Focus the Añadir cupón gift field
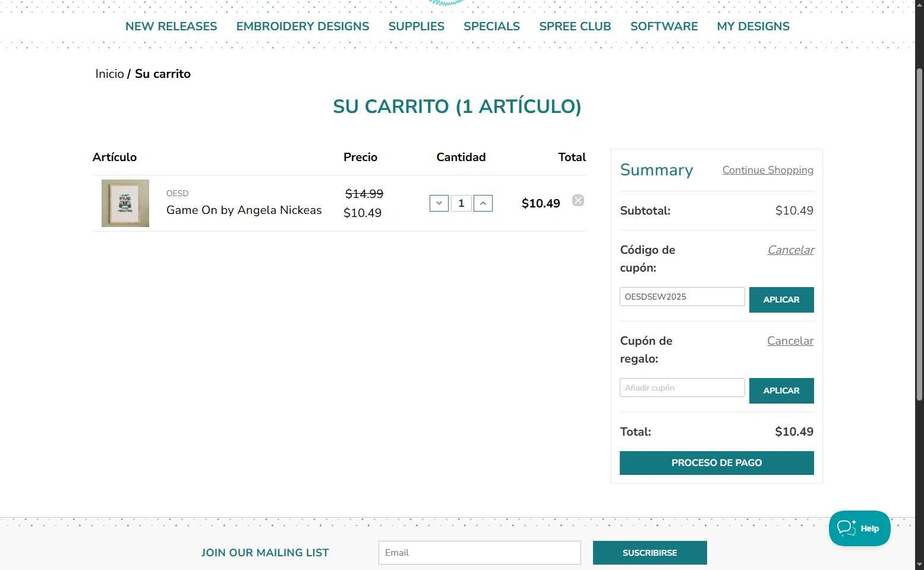The image size is (924, 570). 682,388
